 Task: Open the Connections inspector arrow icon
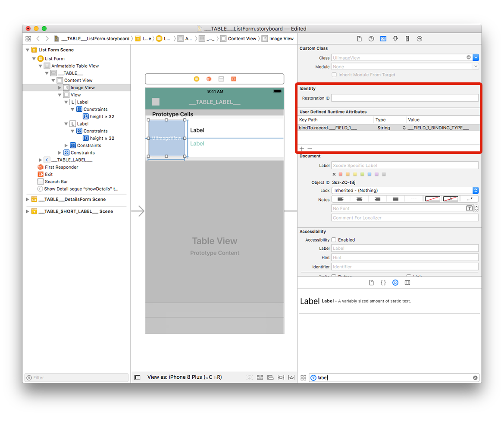coord(419,38)
